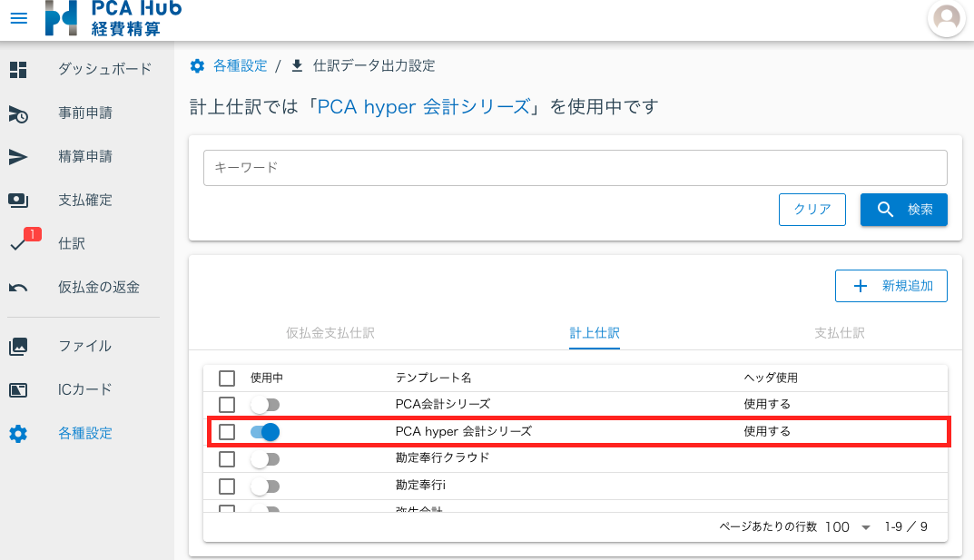
Task: Tick the select-all header checkbox
Action: (x=227, y=378)
